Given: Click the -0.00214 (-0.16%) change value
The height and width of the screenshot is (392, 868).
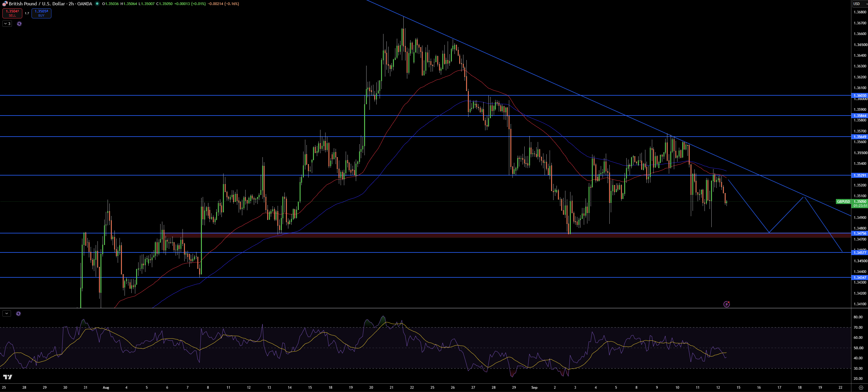Looking at the screenshot, I should coord(223,4).
